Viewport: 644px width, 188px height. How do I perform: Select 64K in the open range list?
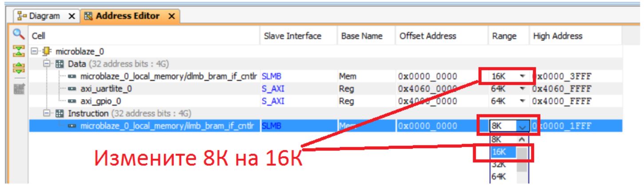(x=499, y=177)
